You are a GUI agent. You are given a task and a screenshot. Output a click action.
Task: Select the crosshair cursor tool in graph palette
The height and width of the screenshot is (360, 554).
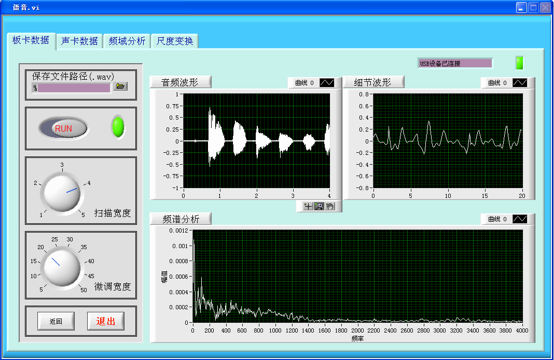[x=308, y=206]
